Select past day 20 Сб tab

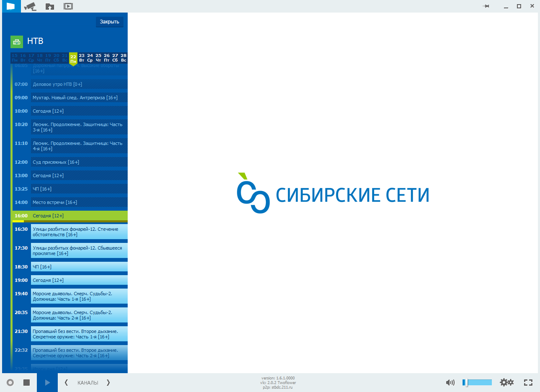pyautogui.click(x=57, y=58)
